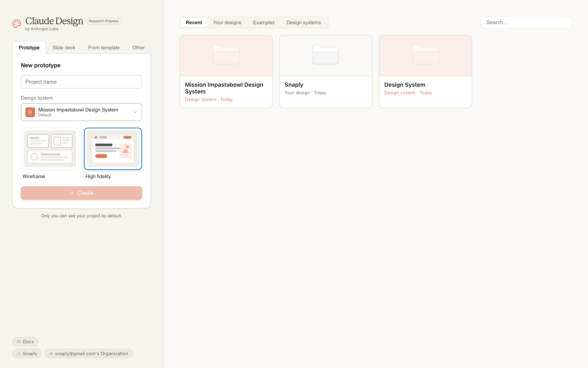Show the Recent tab
The image size is (588, 368).
point(194,22)
